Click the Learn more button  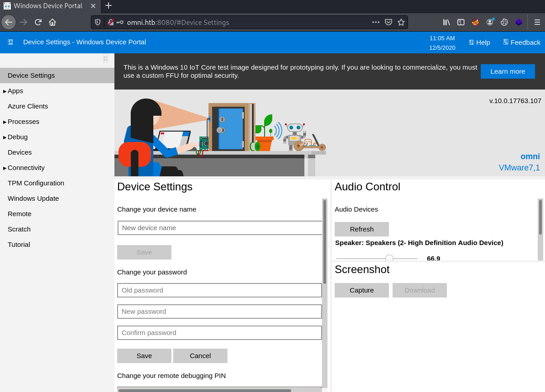point(507,71)
